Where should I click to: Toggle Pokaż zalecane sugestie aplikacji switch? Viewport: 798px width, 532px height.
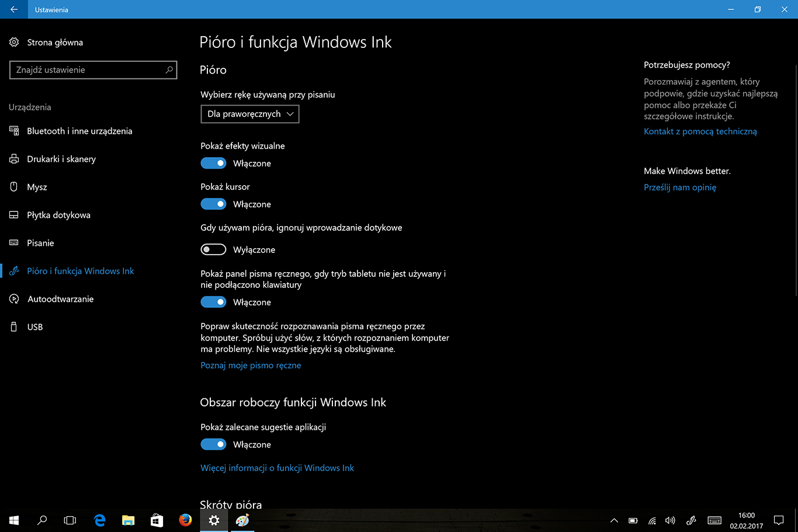tap(213, 444)
